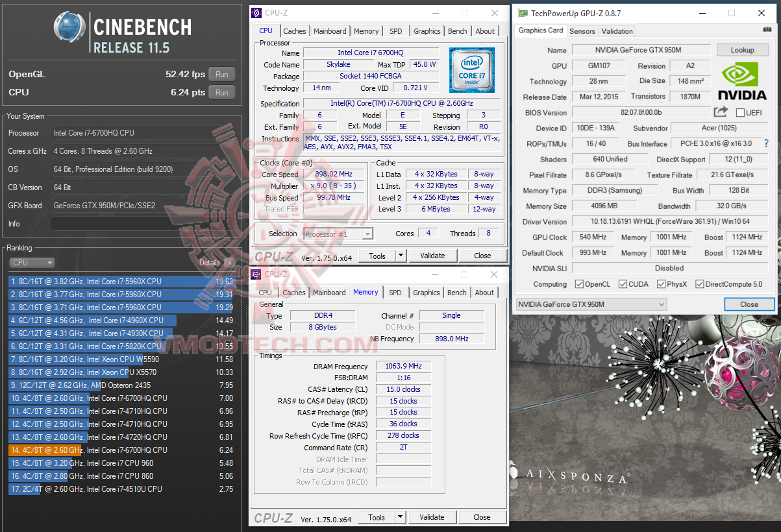The width and height of the screenshot is (781, 532).
Task: Toggle the UEFI checkbox
Action: (x=740, y=112)
